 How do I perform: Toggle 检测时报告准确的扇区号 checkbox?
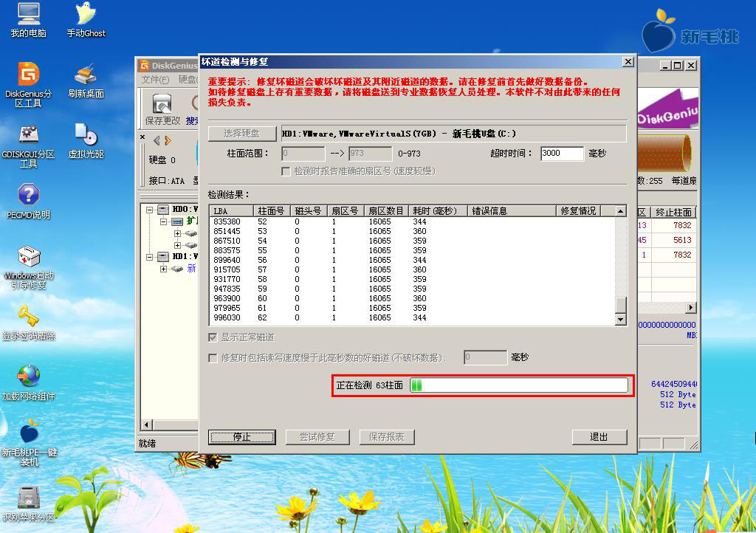coord(286,171)
